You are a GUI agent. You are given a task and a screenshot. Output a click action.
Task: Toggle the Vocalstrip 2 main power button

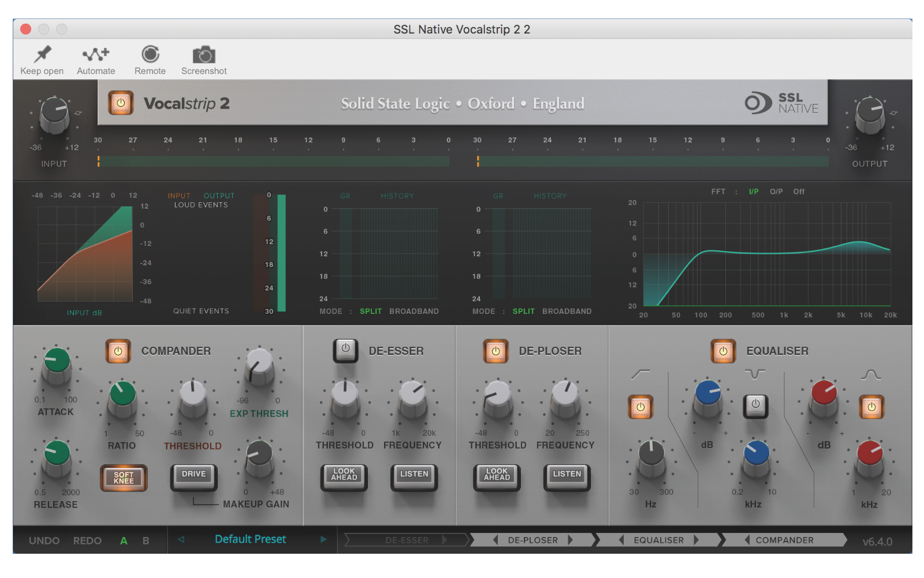pos(121,103)
